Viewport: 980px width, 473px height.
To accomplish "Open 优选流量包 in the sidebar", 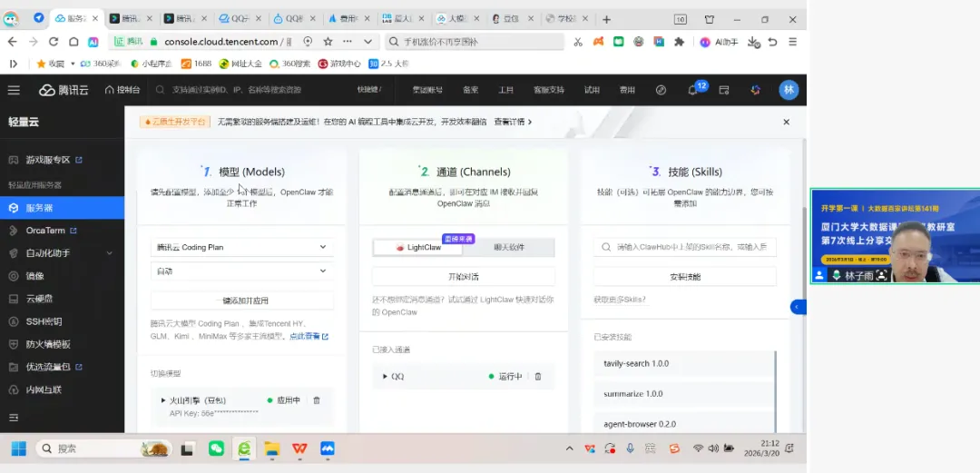I will point(48,368).
